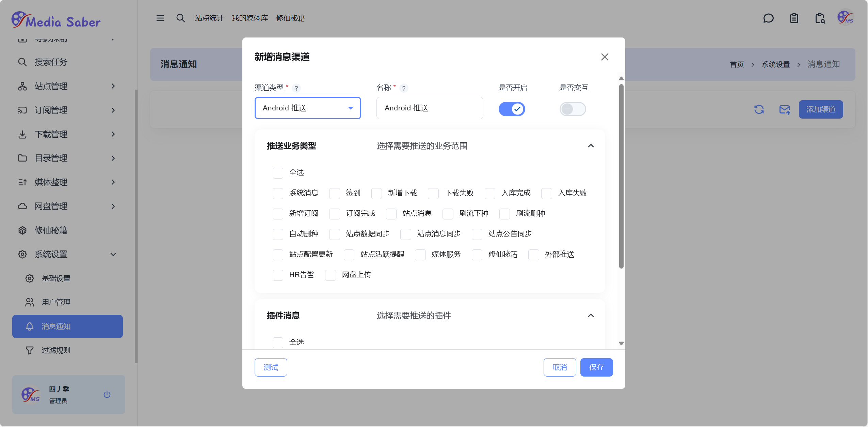Click the 测试 button

click(x=271, y=367)
